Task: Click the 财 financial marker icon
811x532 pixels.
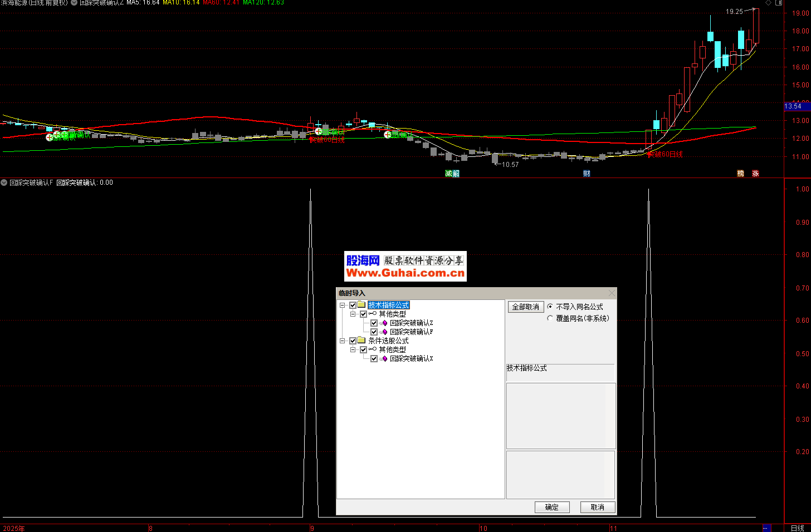Action: (587, 174)
